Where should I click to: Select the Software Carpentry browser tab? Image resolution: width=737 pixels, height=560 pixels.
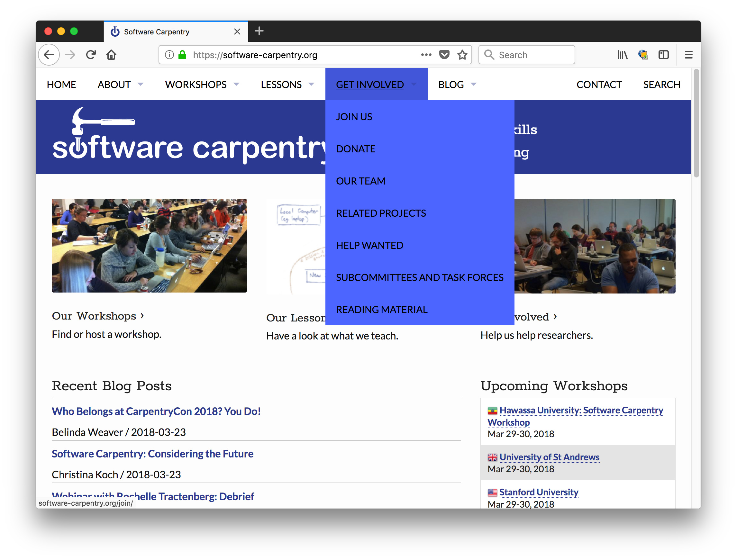coord(176,32)
